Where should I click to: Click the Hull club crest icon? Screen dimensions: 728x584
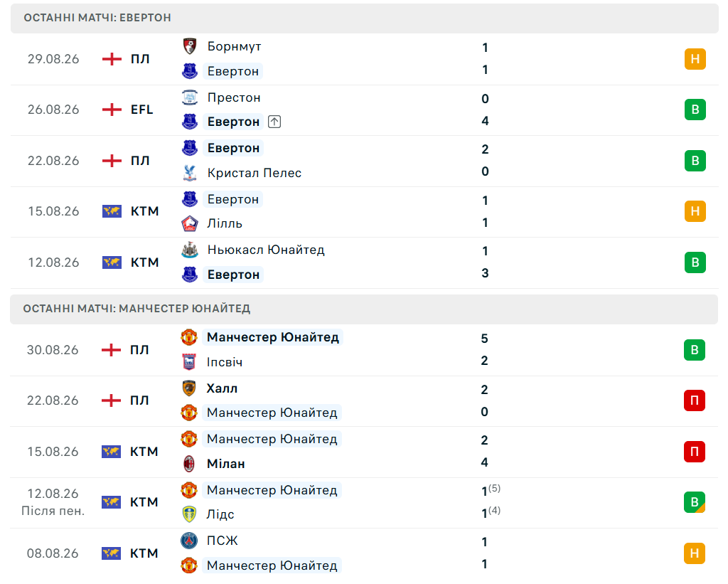(189, 388)
